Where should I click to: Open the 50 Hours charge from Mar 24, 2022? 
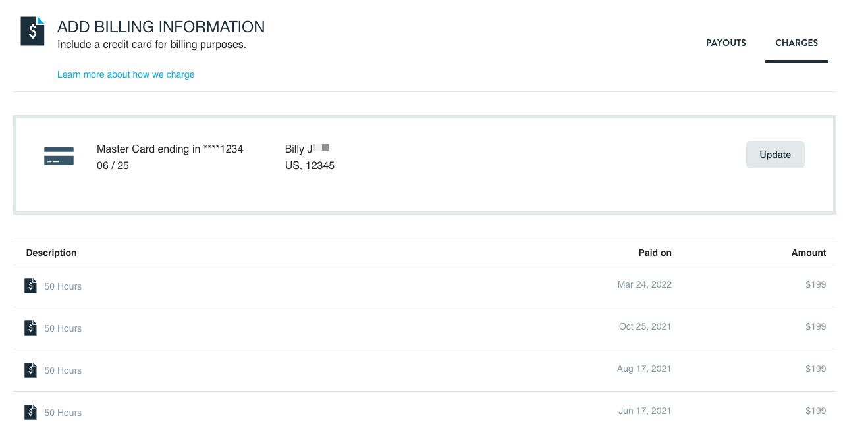pos(63,286)
